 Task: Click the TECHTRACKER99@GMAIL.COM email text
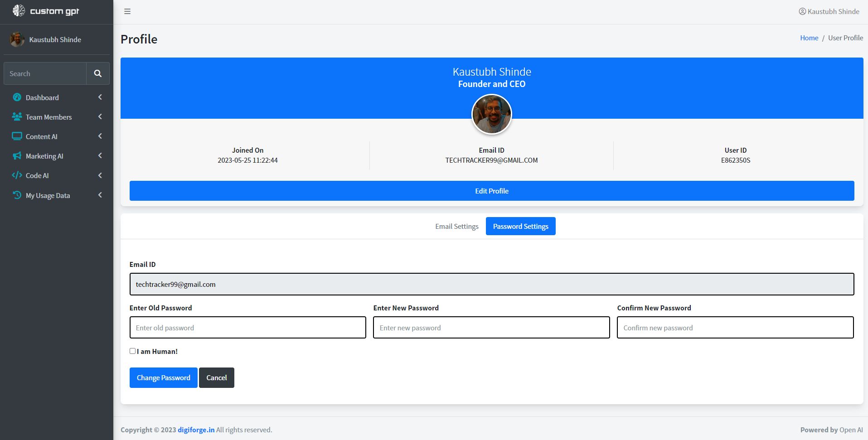[x=491, y=160]
